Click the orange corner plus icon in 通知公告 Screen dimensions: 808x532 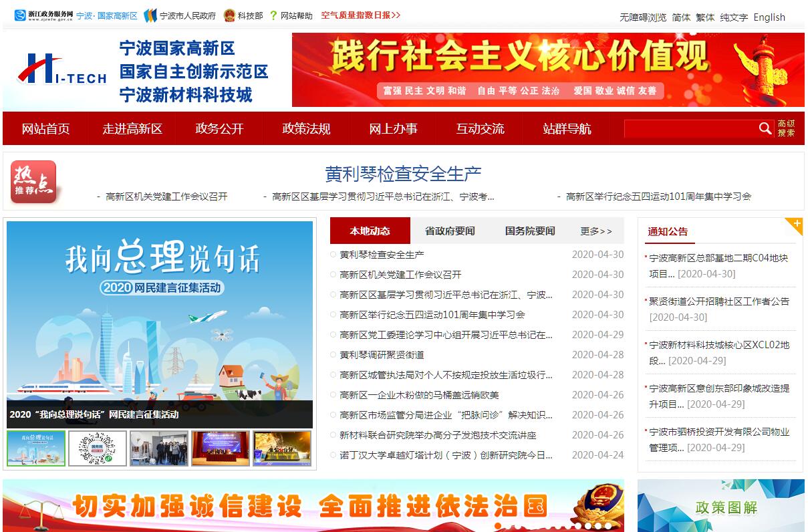click(795, 225)
